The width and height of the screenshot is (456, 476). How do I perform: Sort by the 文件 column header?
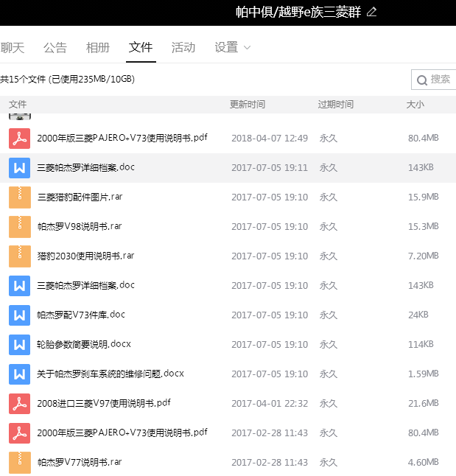(x=18, y=105)
